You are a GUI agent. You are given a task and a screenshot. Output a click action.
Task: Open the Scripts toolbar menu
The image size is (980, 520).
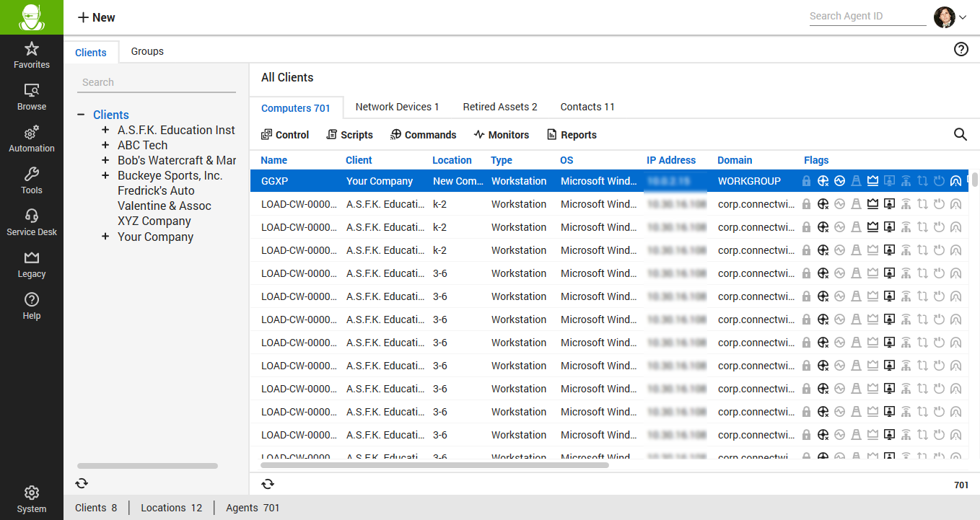click(349, 135)
